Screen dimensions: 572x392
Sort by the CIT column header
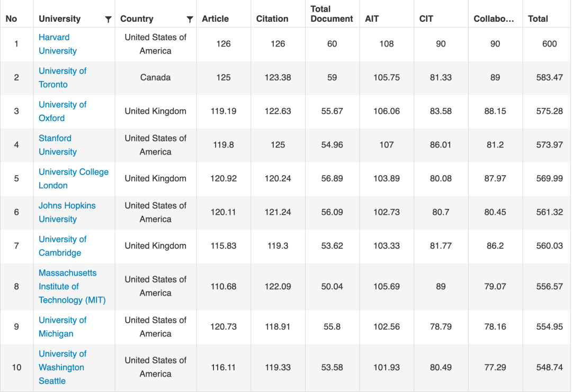[x=426, y=19]
